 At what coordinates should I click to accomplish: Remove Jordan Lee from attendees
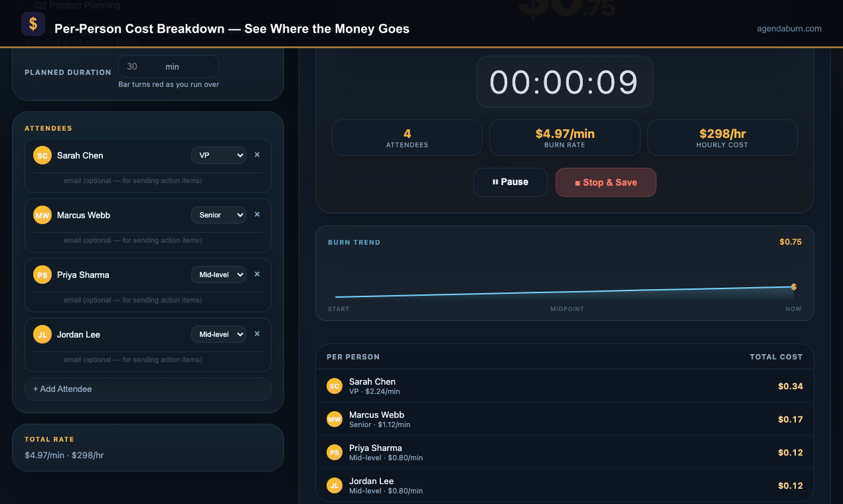pyautogui.click(x=257, y=334)
